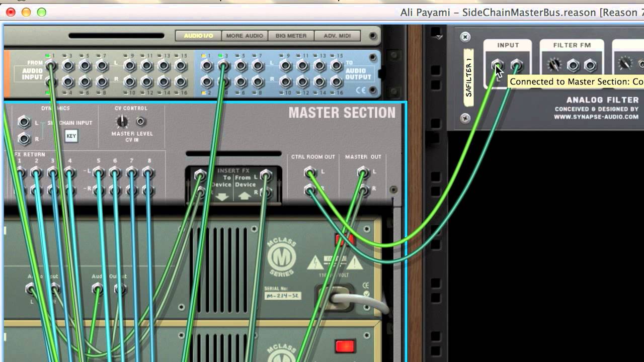Click Audio Input jack 7
Image resolution: width=644 pixels, height=362 pixels.
coord(102,65)
